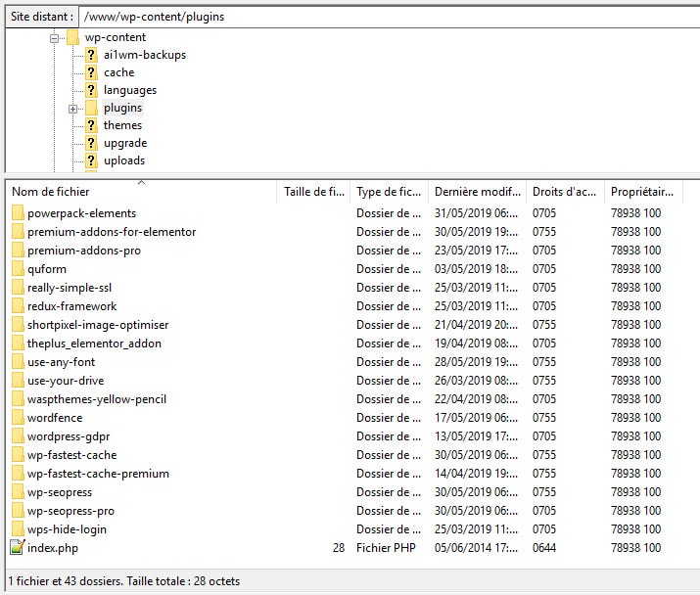Select the wp-fastest-cache-premium folder name
This screenshot has height=595, width=700.
98,474
